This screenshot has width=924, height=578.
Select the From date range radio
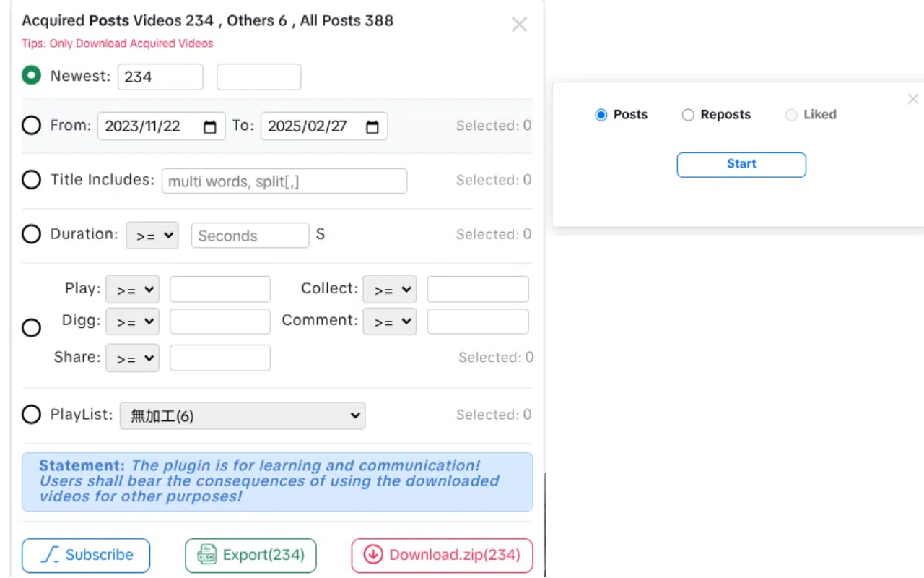[31, 126]
